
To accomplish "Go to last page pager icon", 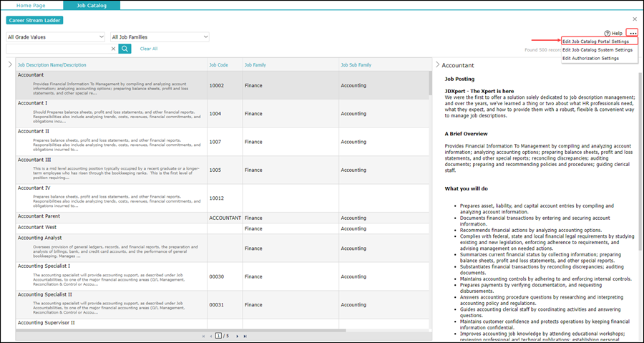I will pos(245,336).
